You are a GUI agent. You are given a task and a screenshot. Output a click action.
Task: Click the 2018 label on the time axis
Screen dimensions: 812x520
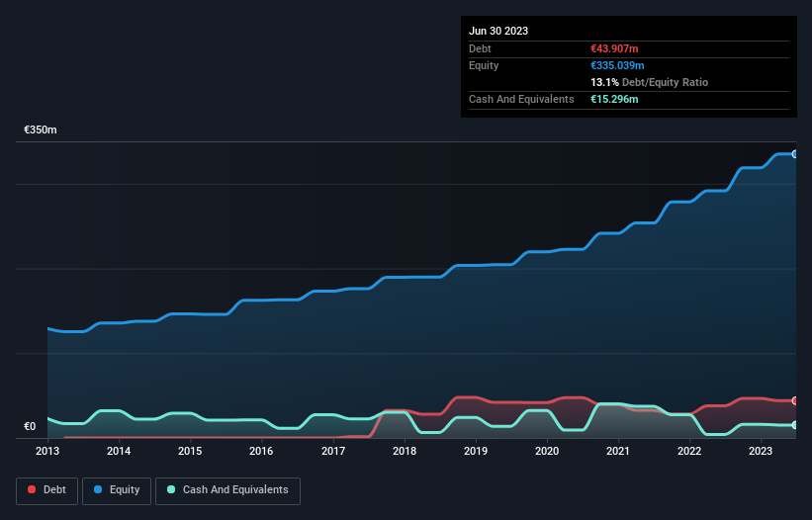[x=404, y=452]
